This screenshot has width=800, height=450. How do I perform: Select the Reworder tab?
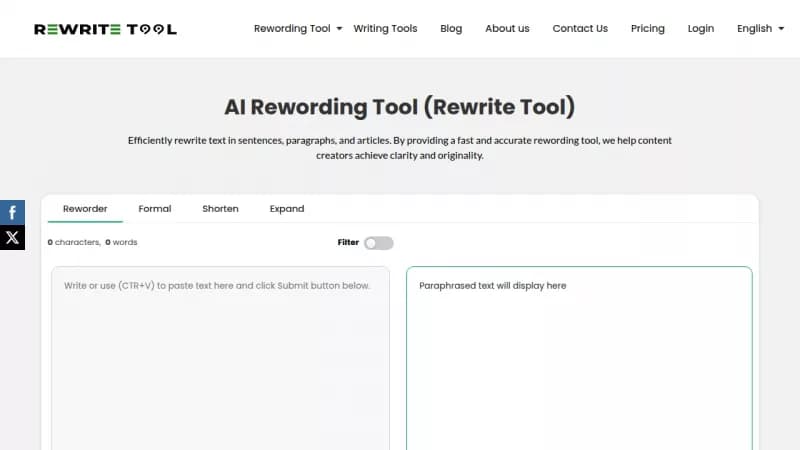tap(85, 209)
